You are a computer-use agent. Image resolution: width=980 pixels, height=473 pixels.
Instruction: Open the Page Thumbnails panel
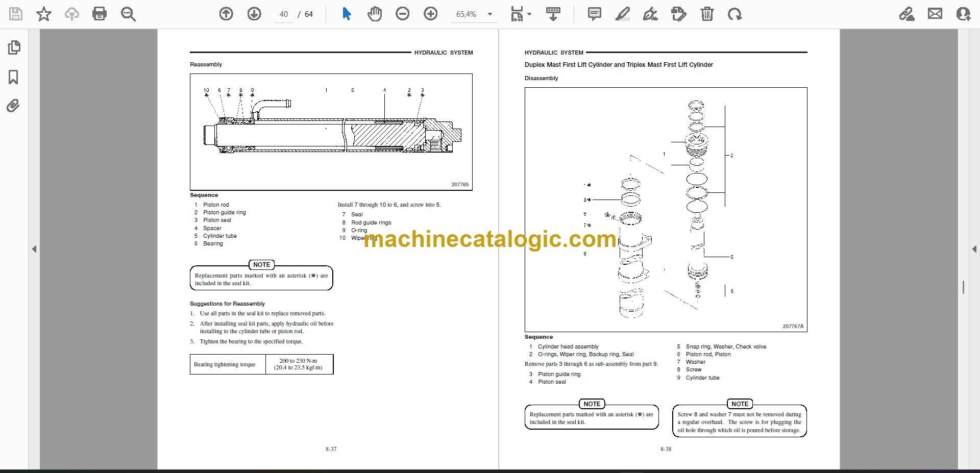click(14, 47)
